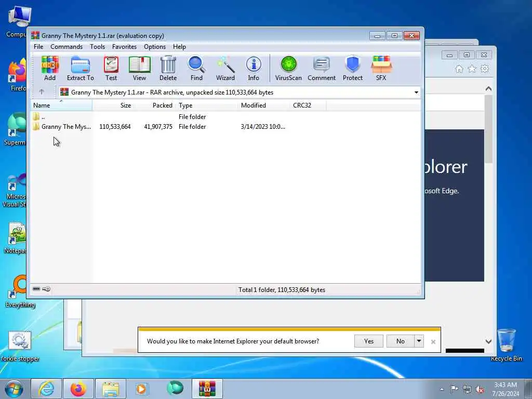
Task: Sort by the Size column header
Action: [113, 105]
